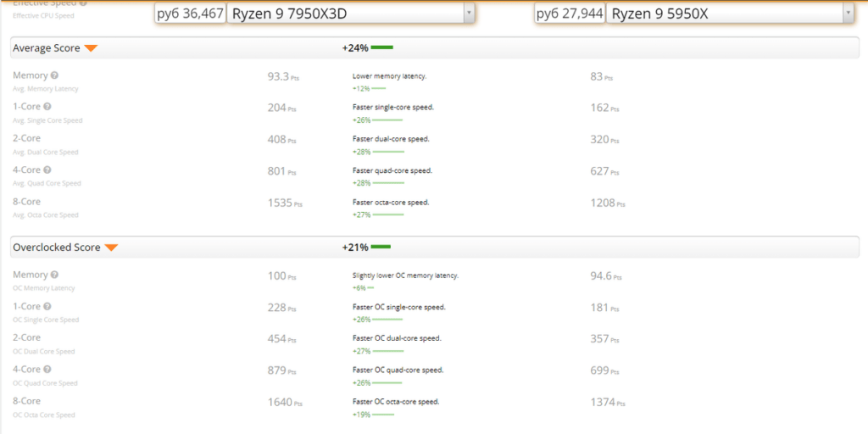
Task: Select the 228 Pts OC single-core value
Action: [281, 307]
